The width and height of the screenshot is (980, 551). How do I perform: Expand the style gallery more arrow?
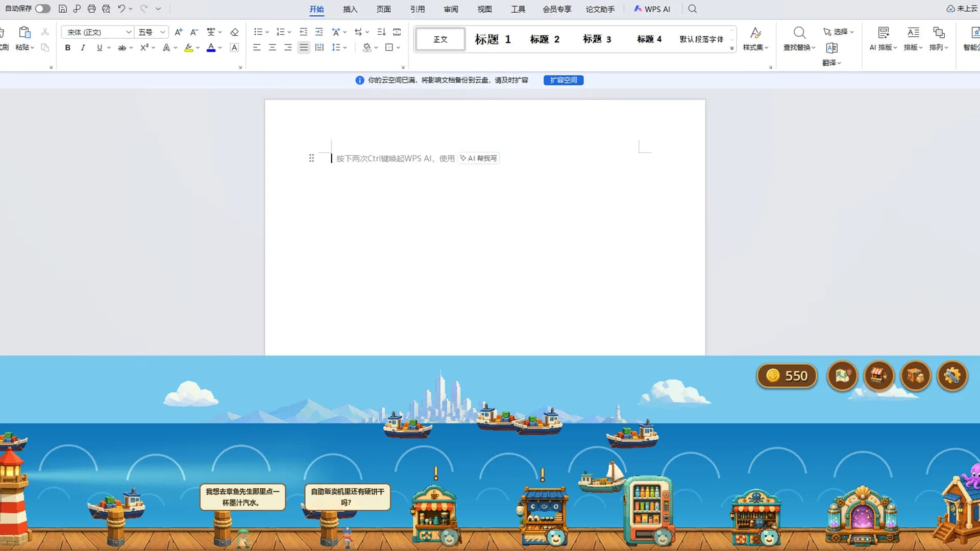732,48
